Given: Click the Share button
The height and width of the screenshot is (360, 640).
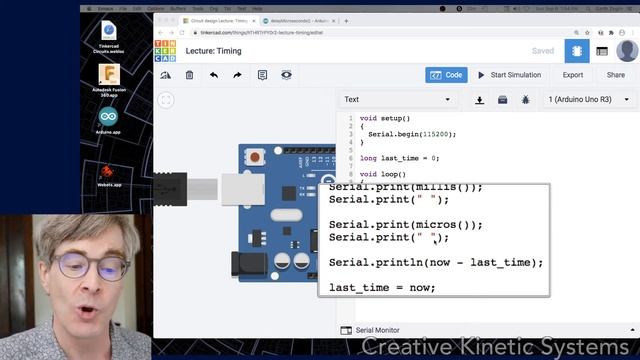Looking at the screenshot, I should [x=616, y=75].
